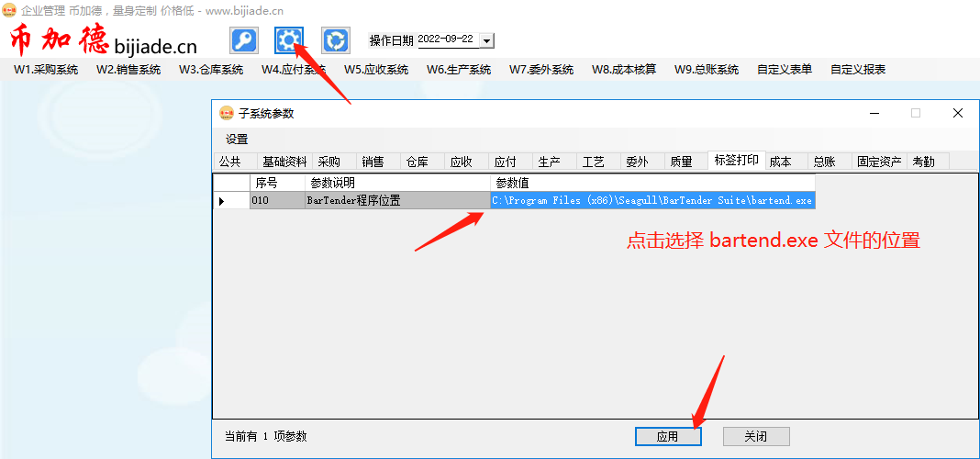The height and width of the screenshot is (459, 980).
Task: Maximize the 子系统参数 window
Action: click(x=916, y=113)
